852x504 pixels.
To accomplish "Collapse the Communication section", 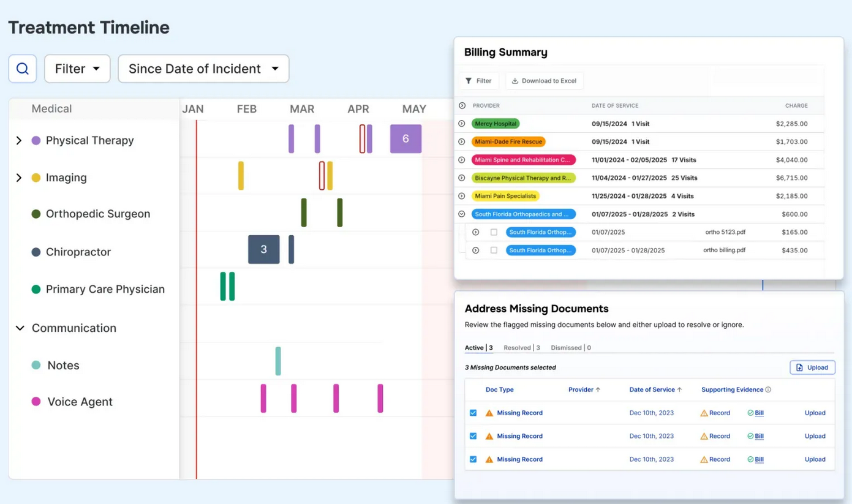I will click(20, 328).
